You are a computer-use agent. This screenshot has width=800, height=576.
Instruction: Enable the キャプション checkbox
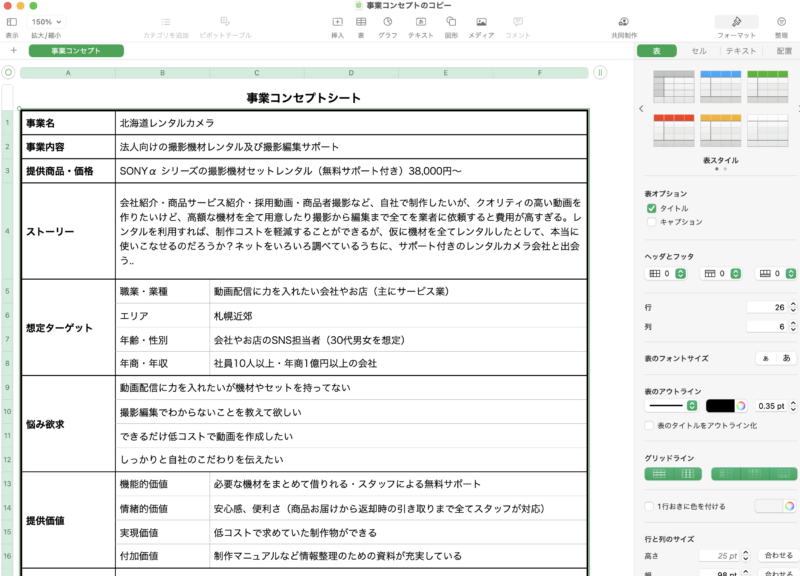pos(652,222)
